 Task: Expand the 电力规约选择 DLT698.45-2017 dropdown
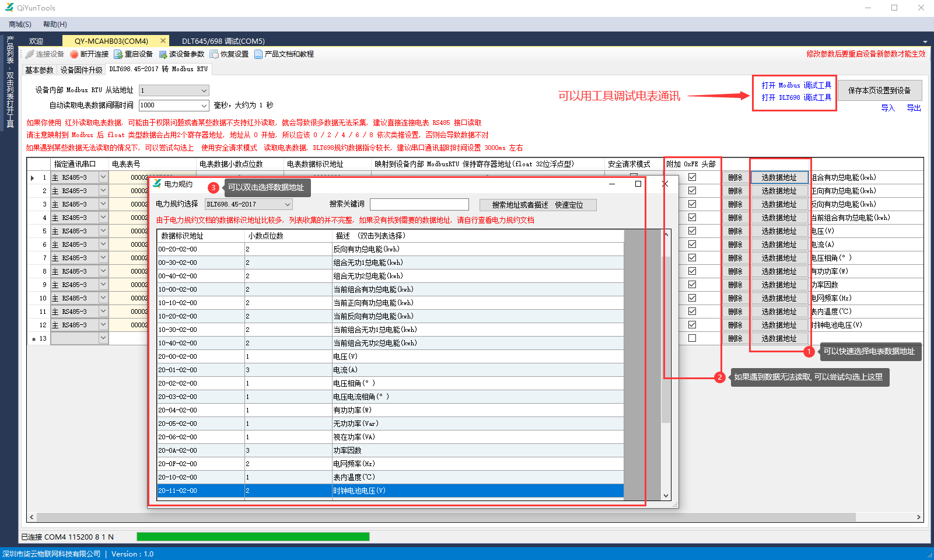288,205
